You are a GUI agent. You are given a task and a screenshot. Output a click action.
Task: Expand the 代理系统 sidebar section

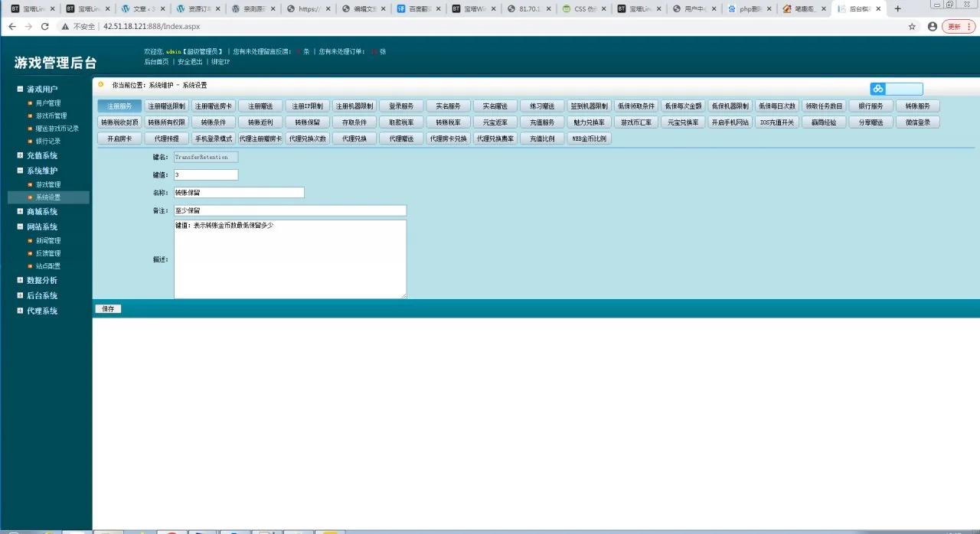click(x=21, y=311)
